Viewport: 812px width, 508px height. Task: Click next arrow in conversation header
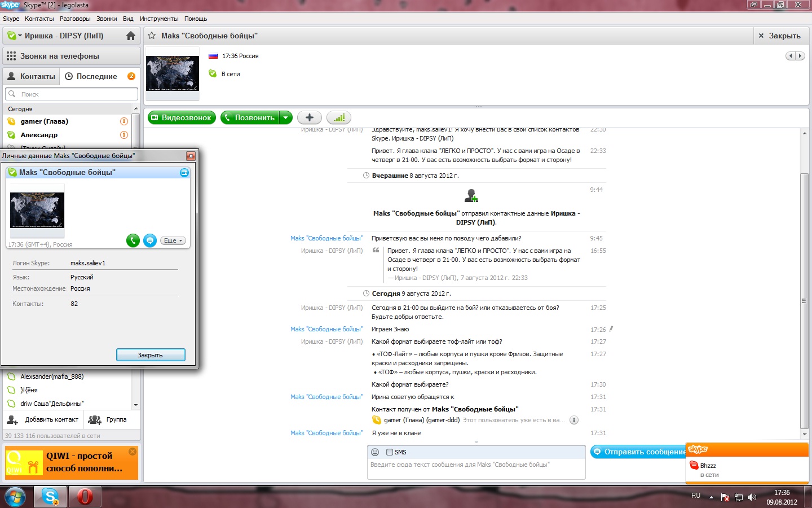[x=800, y=56]
